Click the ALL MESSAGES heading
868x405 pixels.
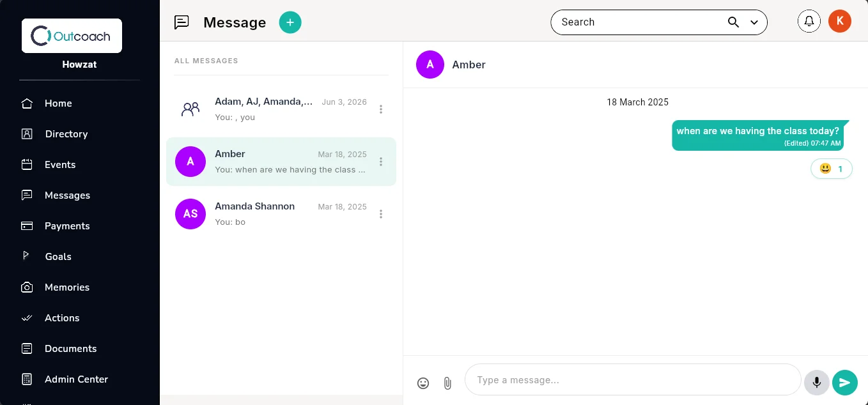pyautogui.click(x=206, y=61)
